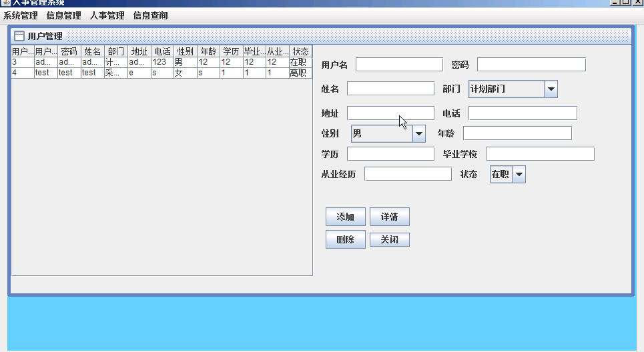
Task: Click the 添加 button
Action: pos(346,217)
